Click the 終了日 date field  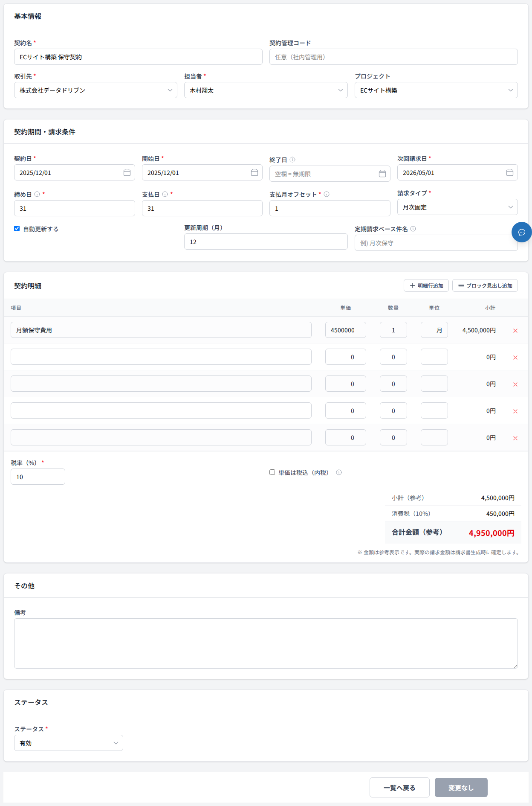pyautogui.click(x=330, y=174)
